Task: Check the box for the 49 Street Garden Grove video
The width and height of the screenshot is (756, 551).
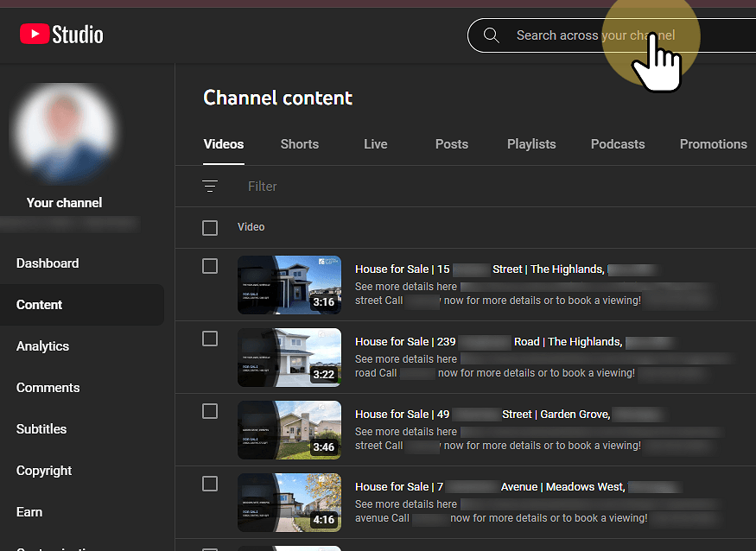Action: click(210, 411)
